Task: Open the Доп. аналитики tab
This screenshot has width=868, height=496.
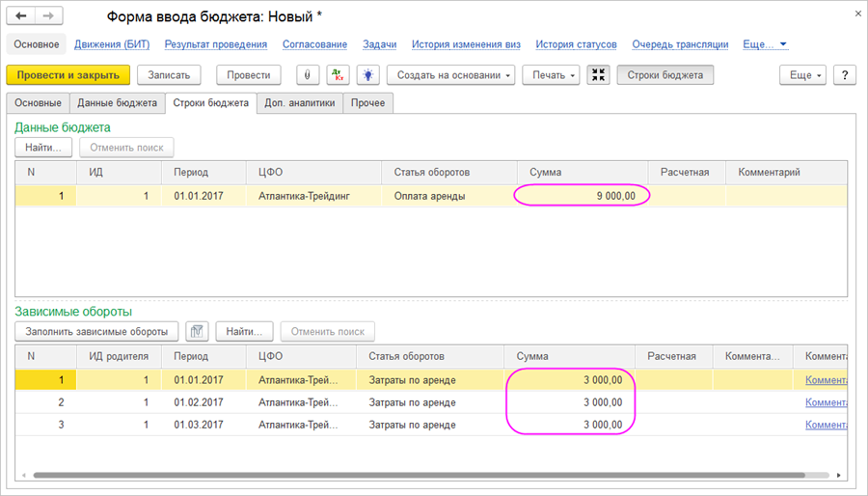Action: (299, 103)
